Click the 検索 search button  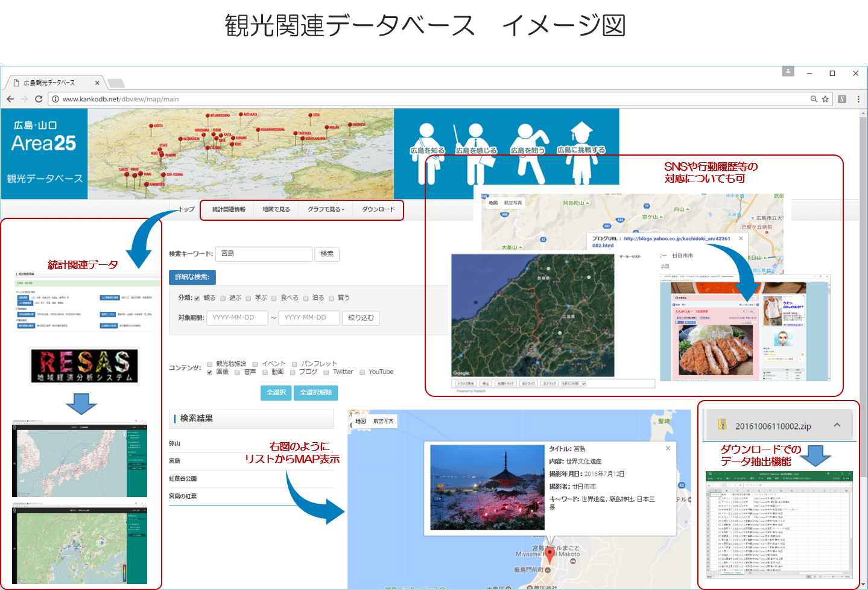(327, 254)
